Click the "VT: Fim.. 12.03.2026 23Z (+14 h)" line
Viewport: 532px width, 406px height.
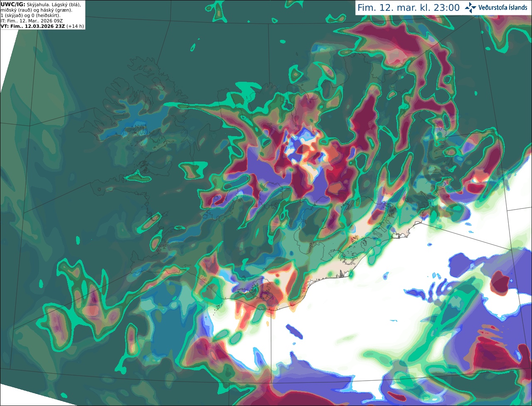point(42,26)
